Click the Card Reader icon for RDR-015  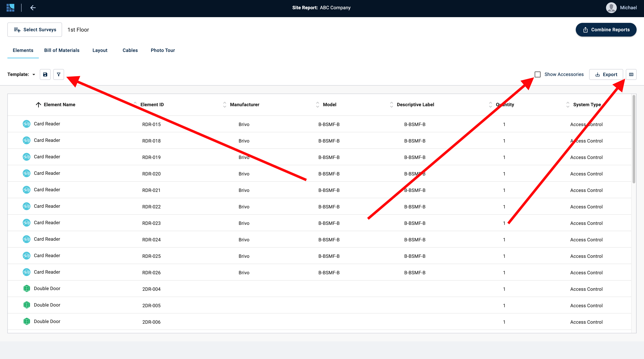pyautogui.click(x=27, y=124)
